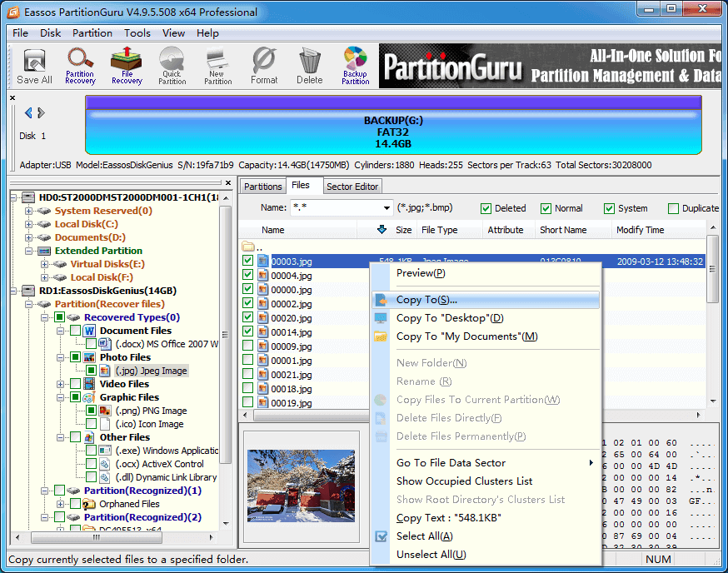Click the file icon of 00004.jpg
This screenshot has width=728, height=573.
(262, 276)
